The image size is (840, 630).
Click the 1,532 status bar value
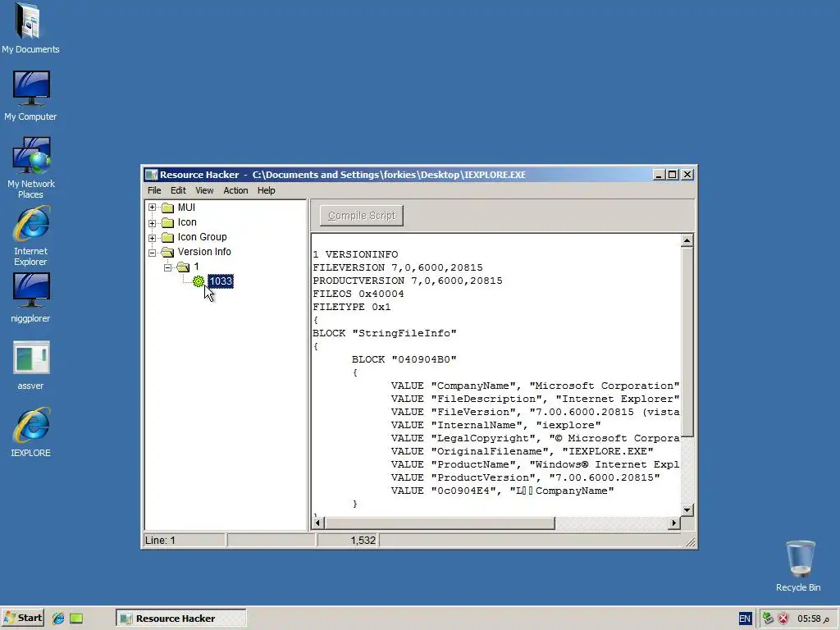point(348,540)
